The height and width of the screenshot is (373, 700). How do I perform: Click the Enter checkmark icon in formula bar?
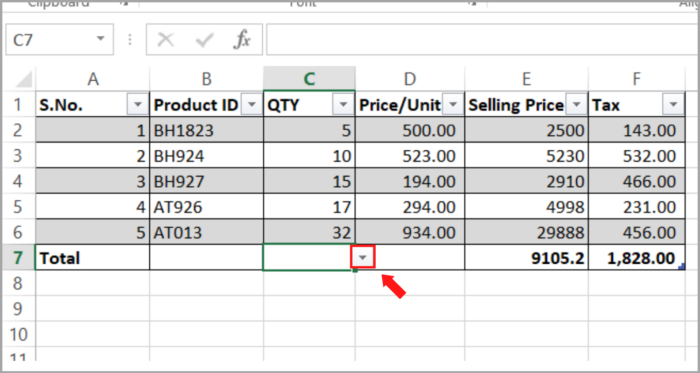(204, 40)
